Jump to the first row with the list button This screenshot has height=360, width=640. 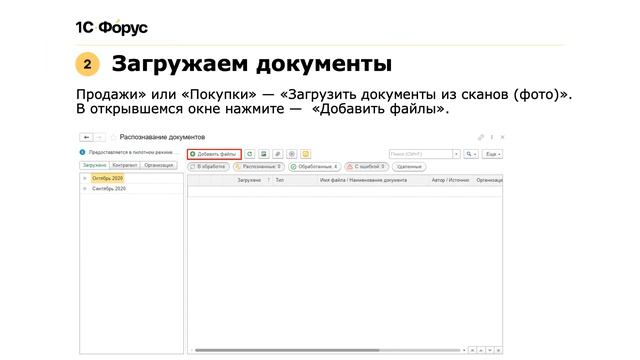click(472, 350)
